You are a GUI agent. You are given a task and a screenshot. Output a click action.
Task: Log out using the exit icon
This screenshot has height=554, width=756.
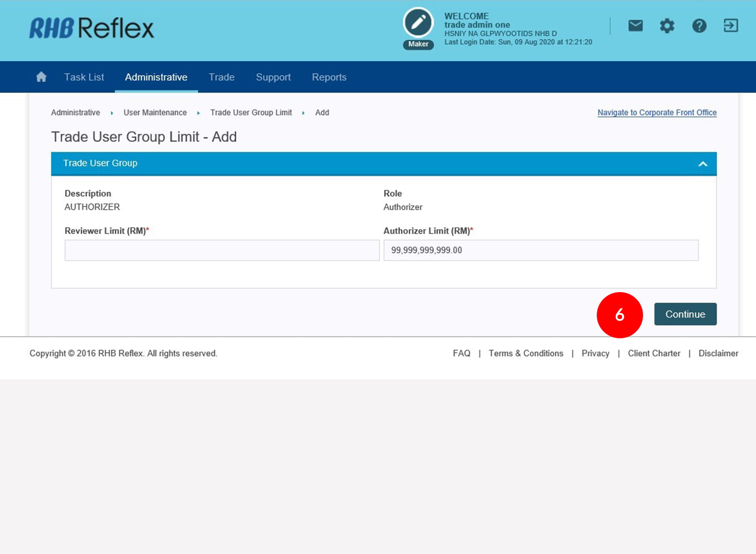pyautogui.click(x=730, y=26)
